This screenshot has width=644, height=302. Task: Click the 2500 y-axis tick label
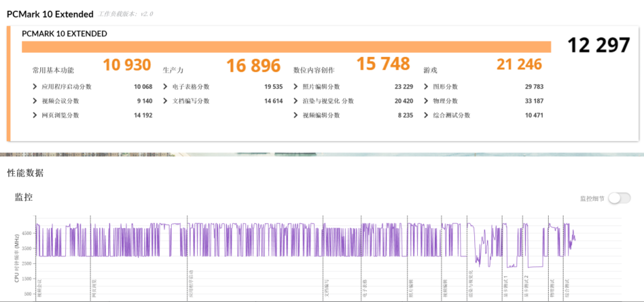26,263
